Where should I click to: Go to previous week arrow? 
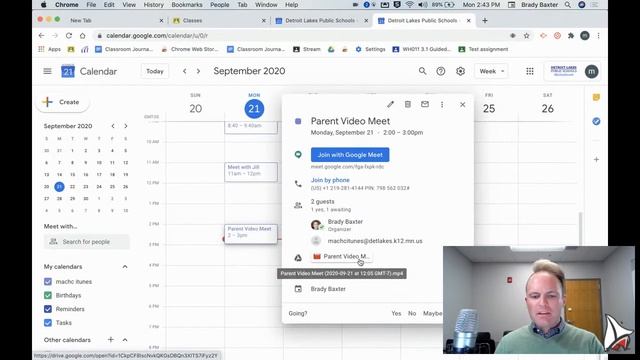[184, 71]
